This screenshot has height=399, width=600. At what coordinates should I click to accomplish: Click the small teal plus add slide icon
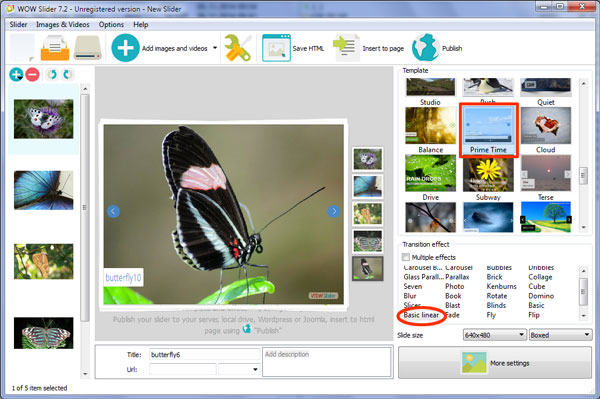(16, 74)
